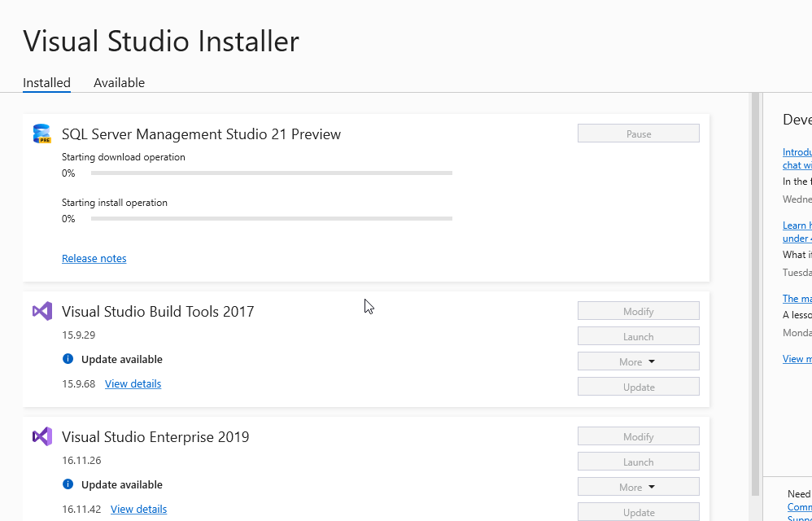Click the Enterprise 2019 update info icon
This screenshot has width=812, height=521.
68,484
